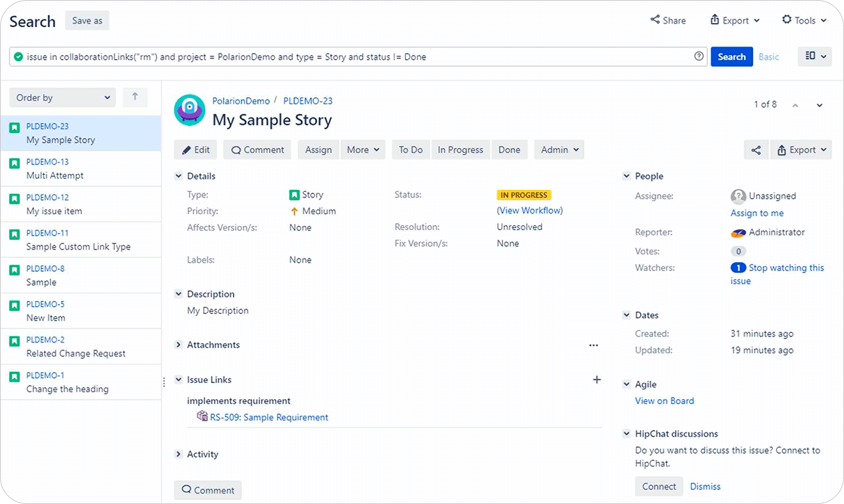844x504 pixels.
Task: Collapse the Agile section
Action: pos(626,384)
